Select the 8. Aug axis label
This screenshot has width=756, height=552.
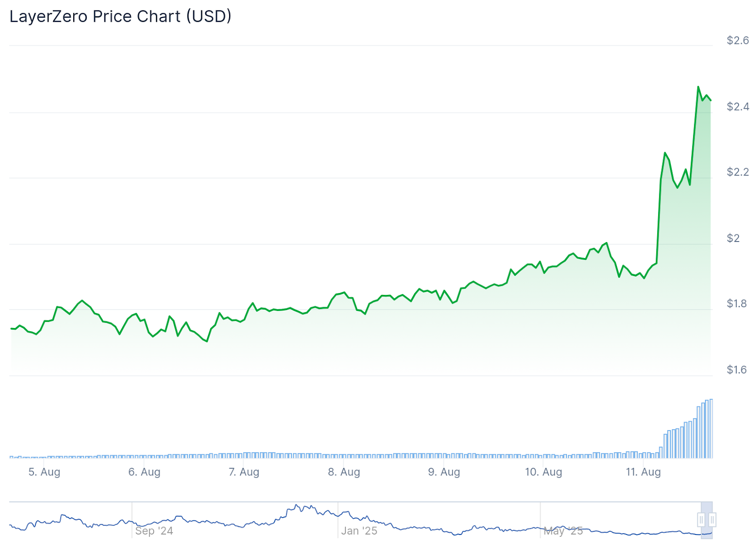344,472
